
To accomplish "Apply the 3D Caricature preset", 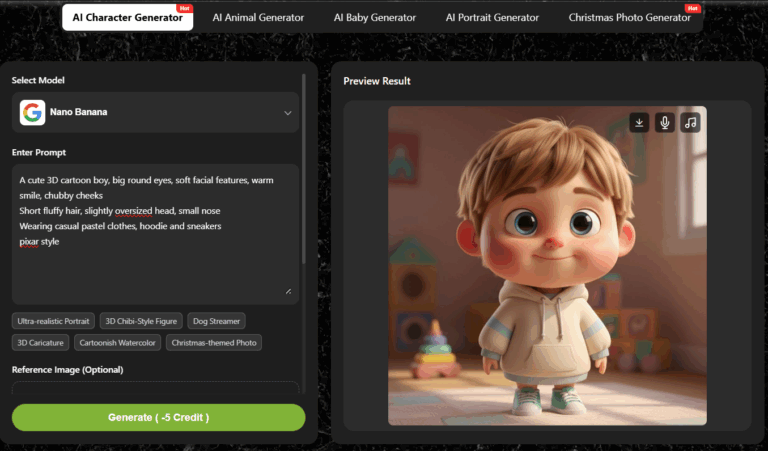I will [x=40, y=343].
